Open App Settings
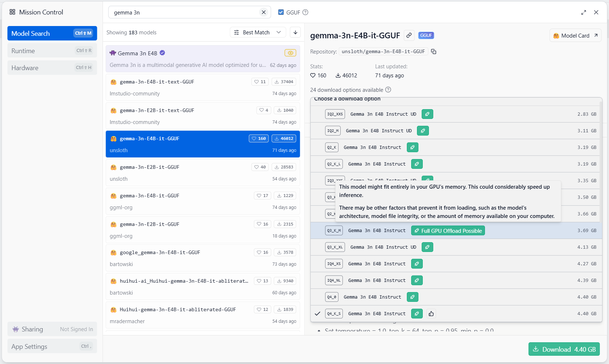The width and height of the screenshot is (609, 364). [x=52, y=346]
